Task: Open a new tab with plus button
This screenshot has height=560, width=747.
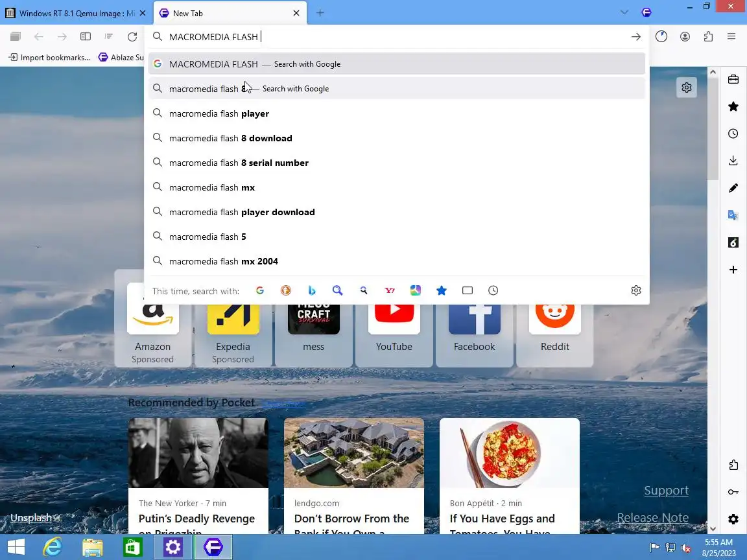Action: pyautogui.click(x=320, y=13)
